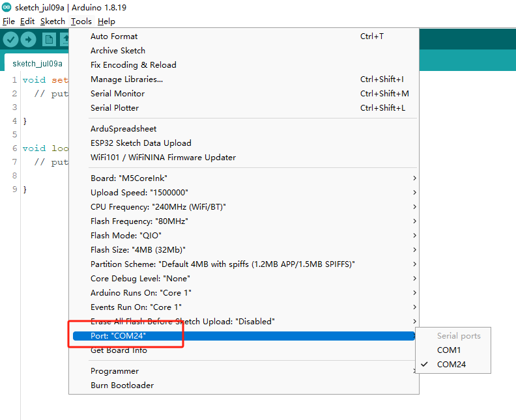516x420 pixels.
Task: Open the File menu
Action: 8,21
